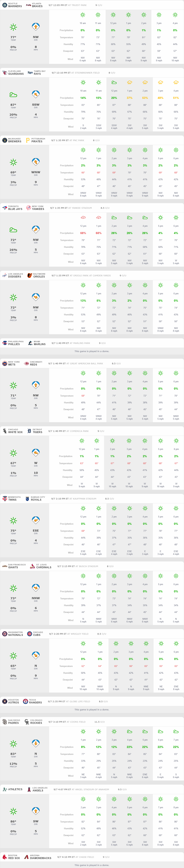Click the Baltimore Orioles logo
184x868 pixels.
30,275
